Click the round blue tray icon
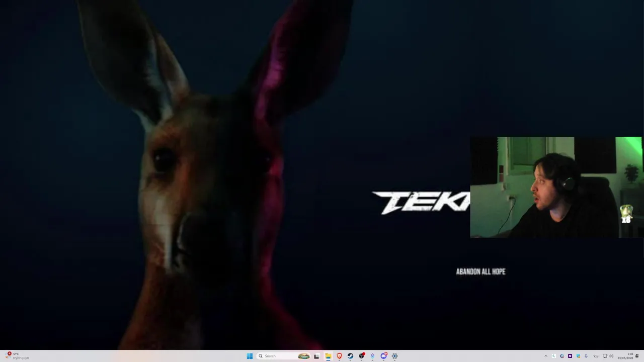This screenshot has height=362, width=644. 562,356
